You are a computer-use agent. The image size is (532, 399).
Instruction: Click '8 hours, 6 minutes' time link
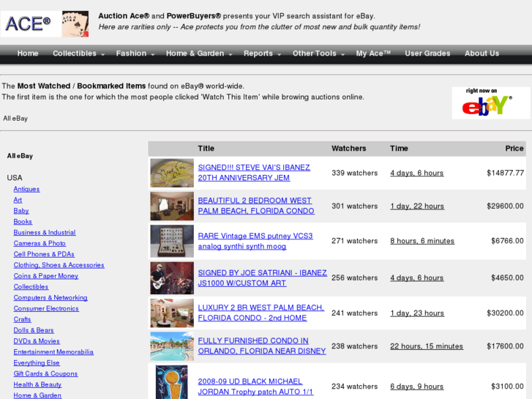(422, 241)
